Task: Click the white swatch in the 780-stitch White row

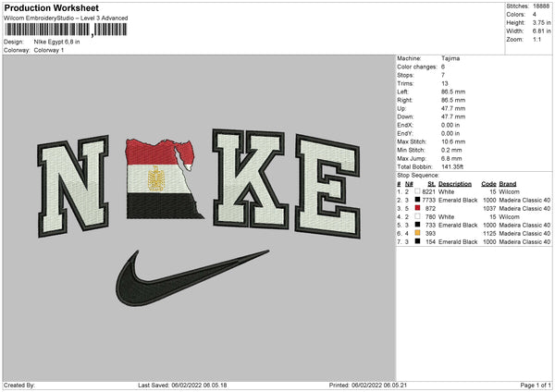Action: [417, 216]
